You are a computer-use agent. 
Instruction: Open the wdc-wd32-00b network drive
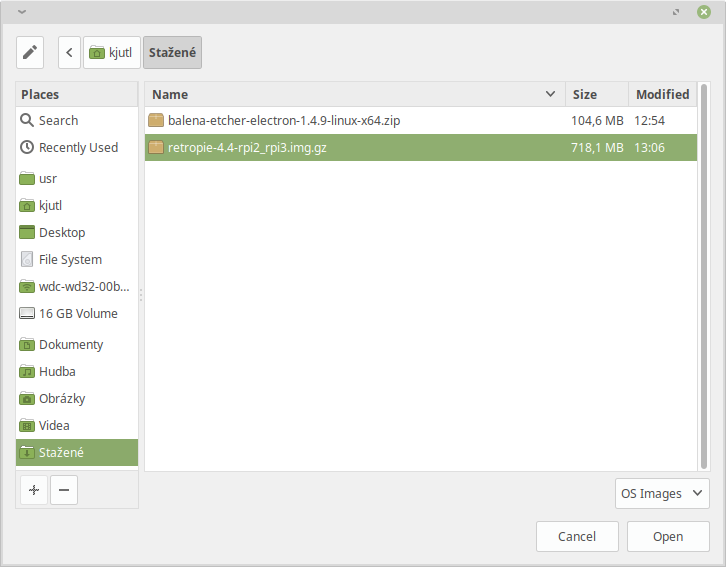(x=77, y=287)
